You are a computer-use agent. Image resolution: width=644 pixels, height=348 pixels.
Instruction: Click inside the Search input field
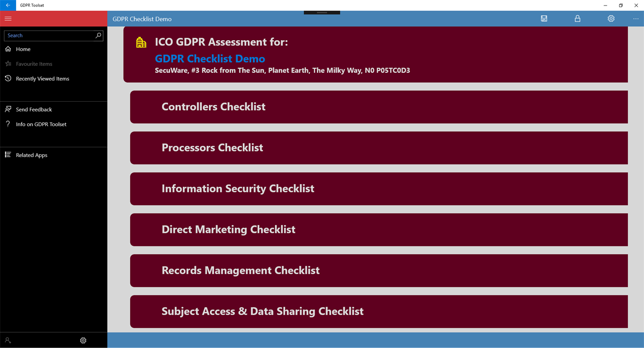pos(46,35)
